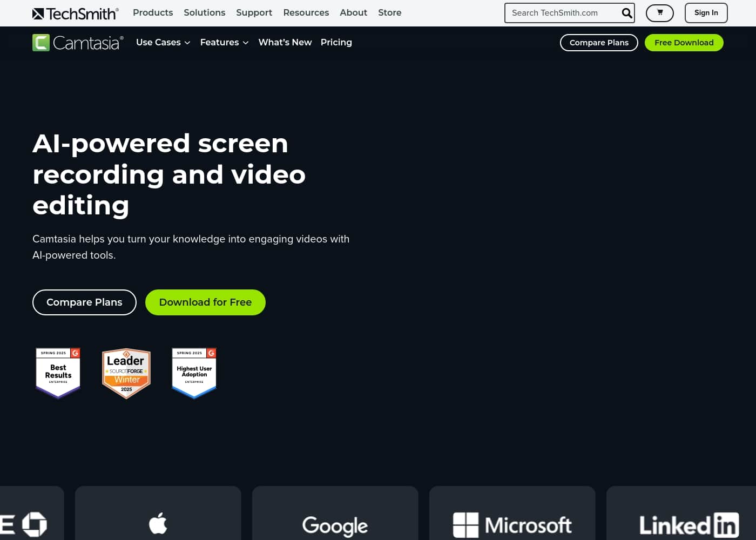Expand the Use Cases dropdown
Viewport: 756px width, 540px height.
(x=163, y=42)
